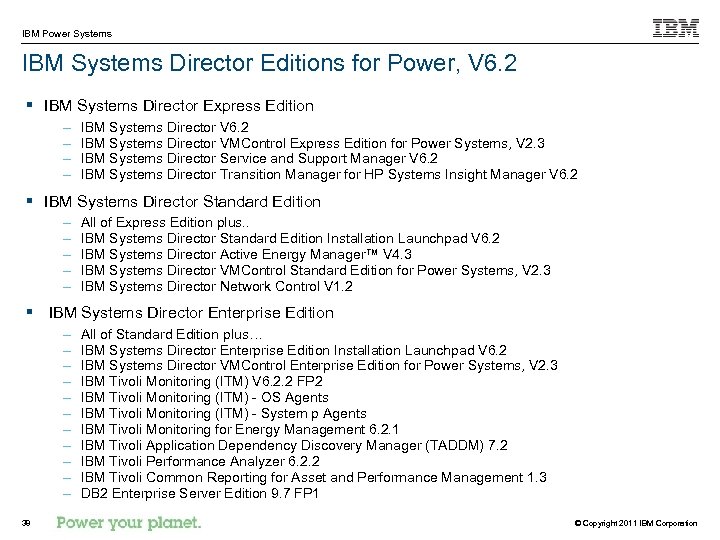Select the Active Energy Manager V4.3 line
The height and width of the screenshot is (540, 720).
pyautogui.click(x=246, y=254)
